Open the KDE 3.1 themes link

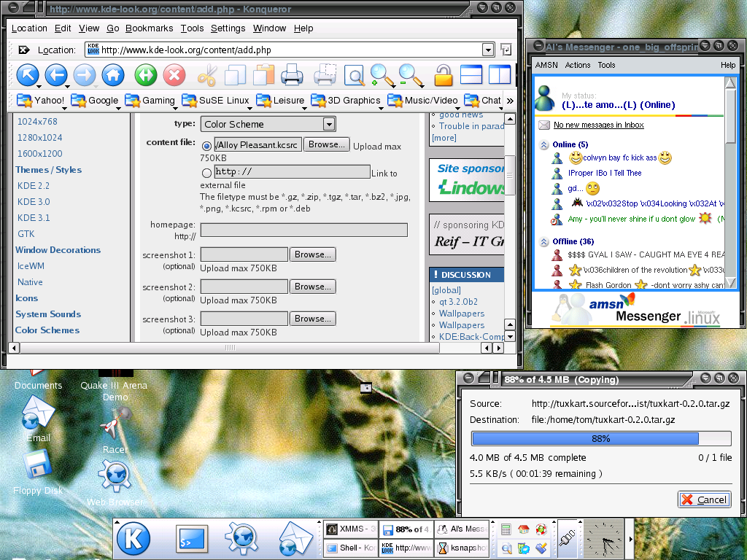34,217
